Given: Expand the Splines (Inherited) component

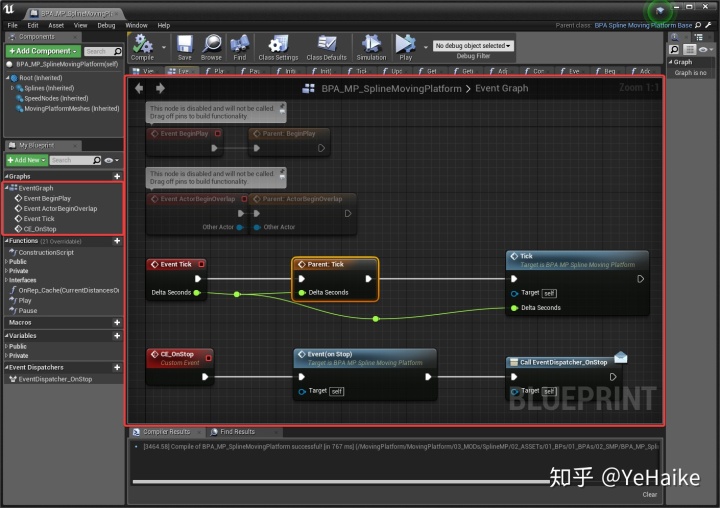Looking at the screenshot, I should click(x=12, y=88).
